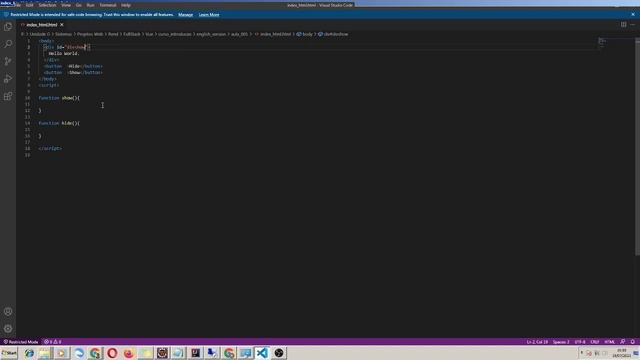Open the editor More Actions ellipsis
This screenshot has height=360, width=640.
pyautogui.click(x=632, y=24)
